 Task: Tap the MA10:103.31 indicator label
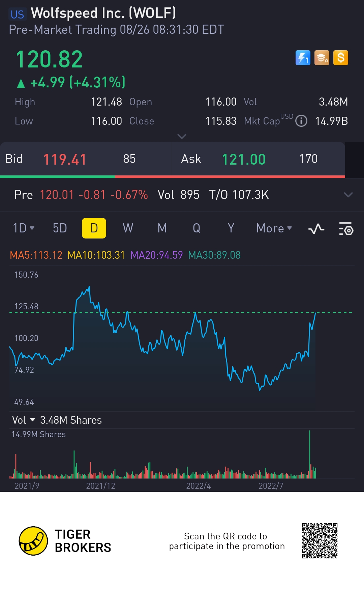click(x=96, y=255)
